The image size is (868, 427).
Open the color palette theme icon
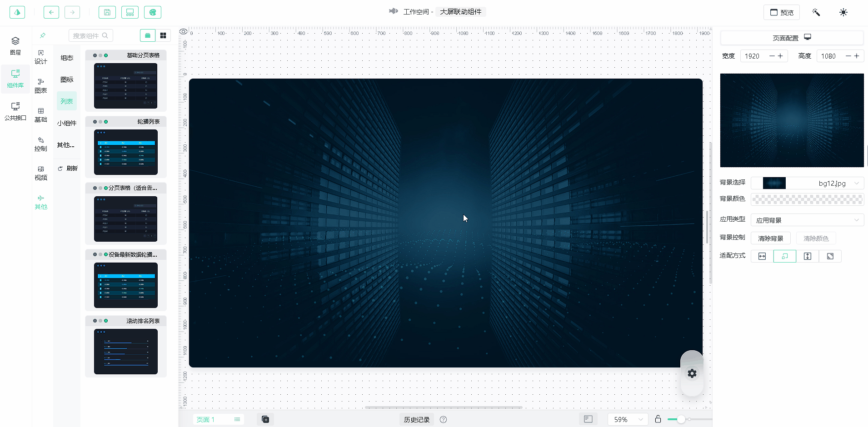(x=153, y=12)
